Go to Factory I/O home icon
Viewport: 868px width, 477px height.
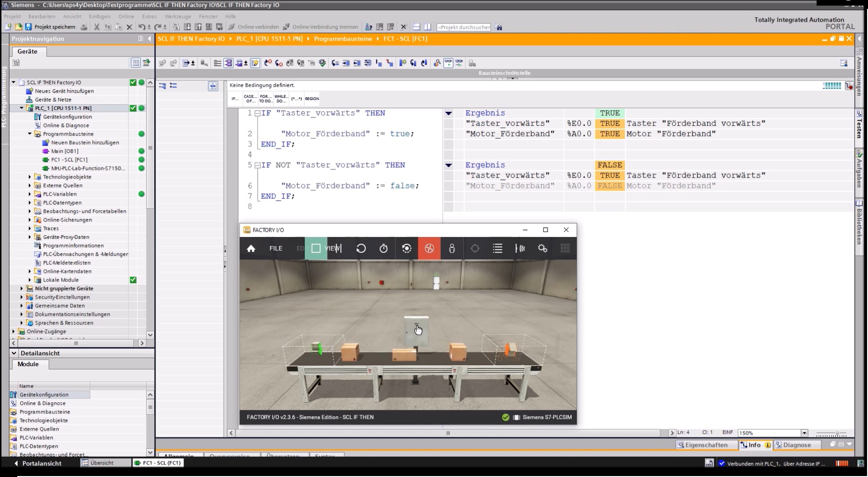pyautogui.click(x=251, y=248)
